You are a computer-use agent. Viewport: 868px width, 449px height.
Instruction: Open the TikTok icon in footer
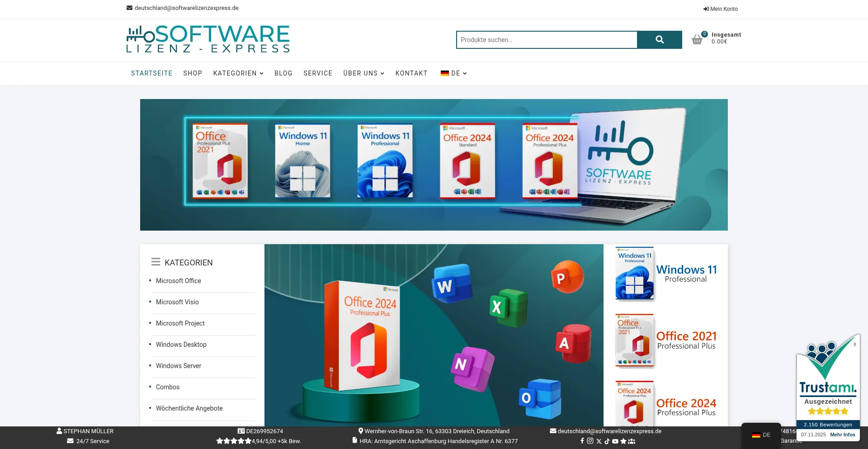pos(607,441)
